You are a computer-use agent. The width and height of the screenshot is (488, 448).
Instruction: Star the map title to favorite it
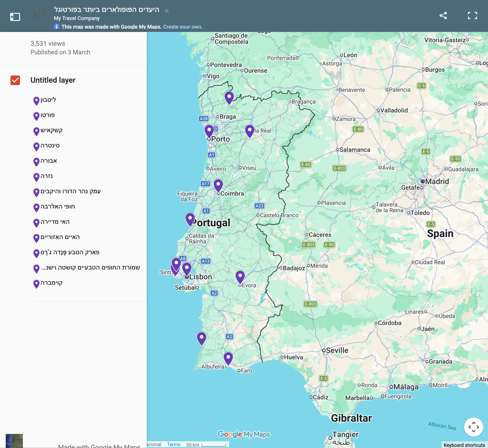(167, 11)
